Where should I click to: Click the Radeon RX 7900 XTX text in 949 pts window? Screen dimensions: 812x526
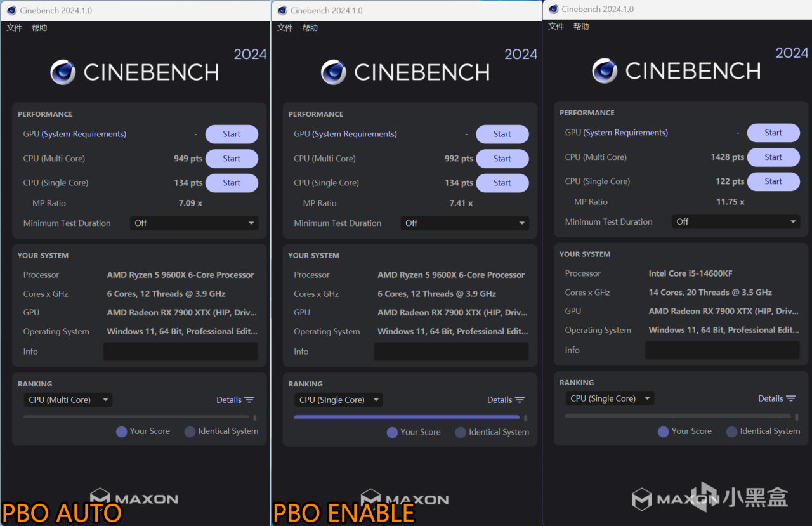click(181, 312)
